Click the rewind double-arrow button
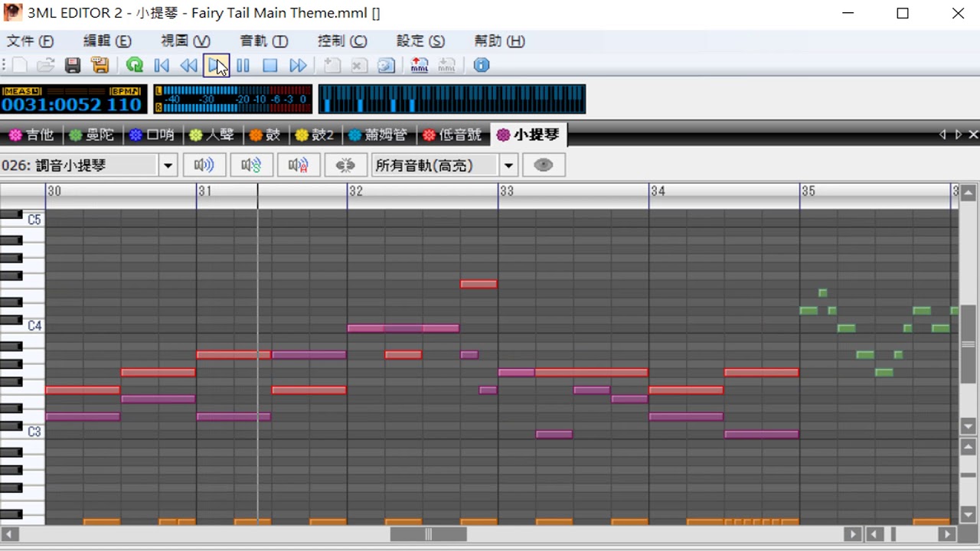980x551 pixels. click(188, 66)
